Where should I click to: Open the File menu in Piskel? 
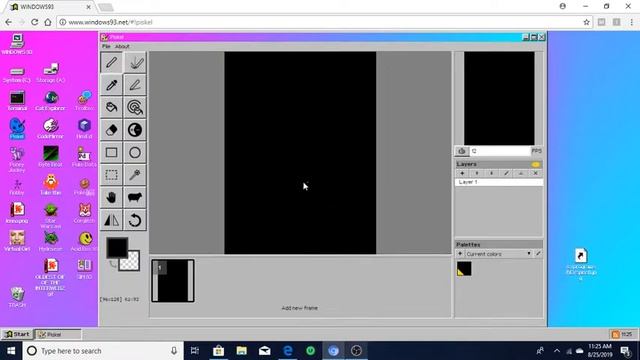tap(106, 47)
